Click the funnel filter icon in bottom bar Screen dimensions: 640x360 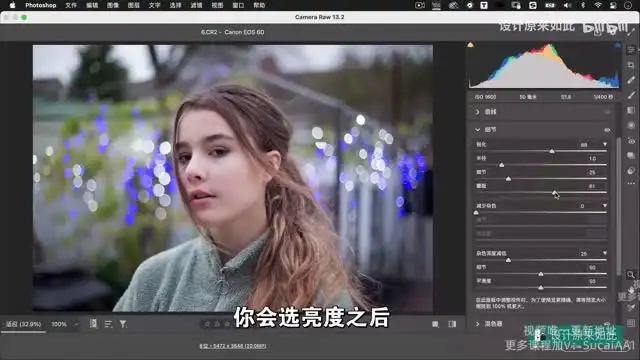123,324
